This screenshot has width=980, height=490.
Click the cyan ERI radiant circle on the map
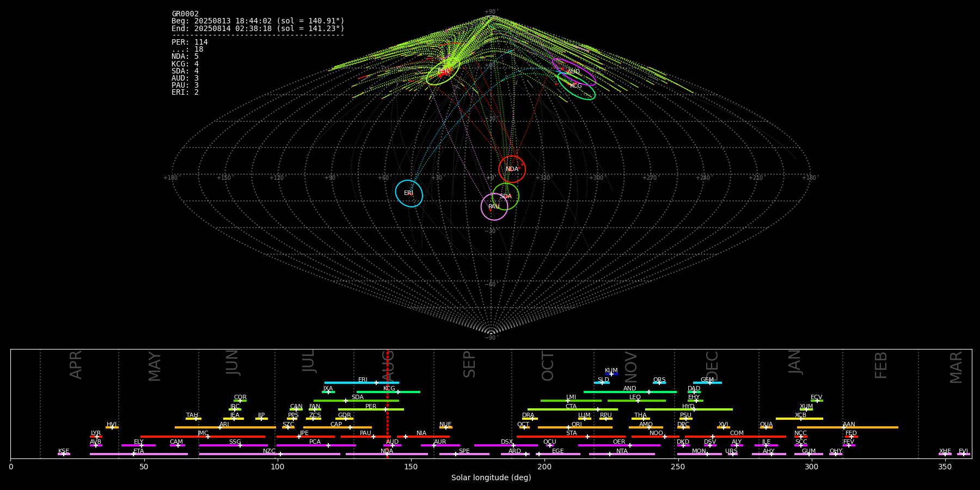click(x=409, y=193)
